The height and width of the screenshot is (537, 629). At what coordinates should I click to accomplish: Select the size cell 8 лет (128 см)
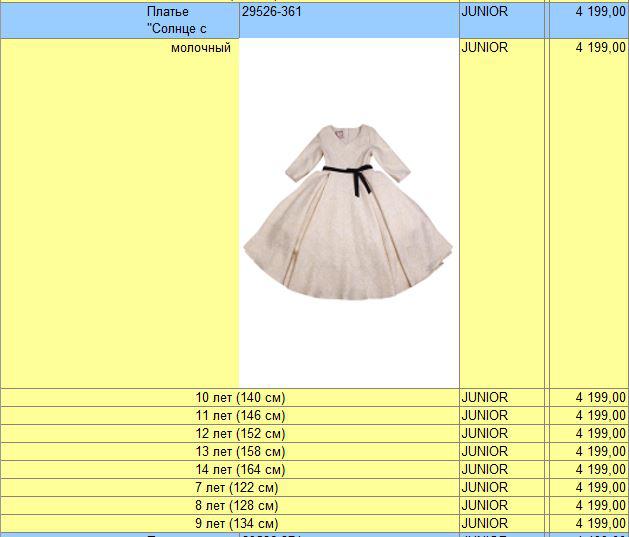coord(240,506)
